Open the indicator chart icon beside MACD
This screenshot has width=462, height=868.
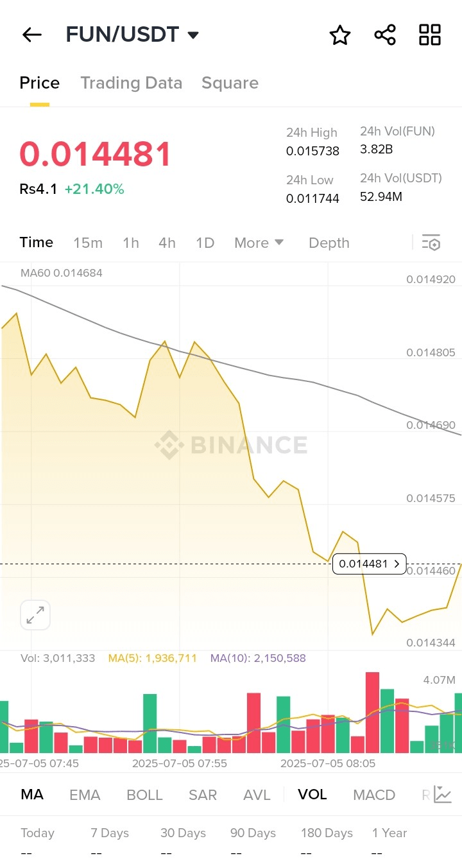(x=442, y=794)
